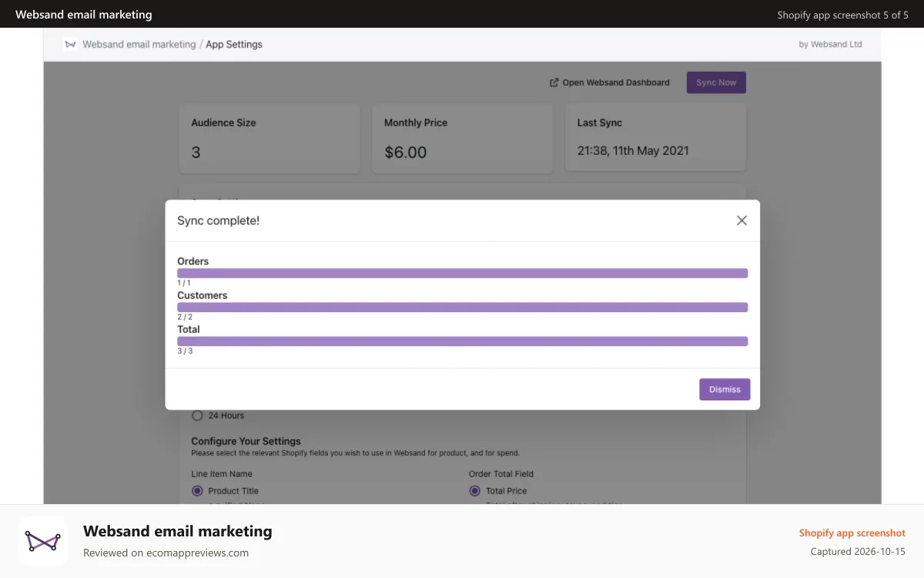Choose Total Price for Order Total Field

[x=474, y=491]
